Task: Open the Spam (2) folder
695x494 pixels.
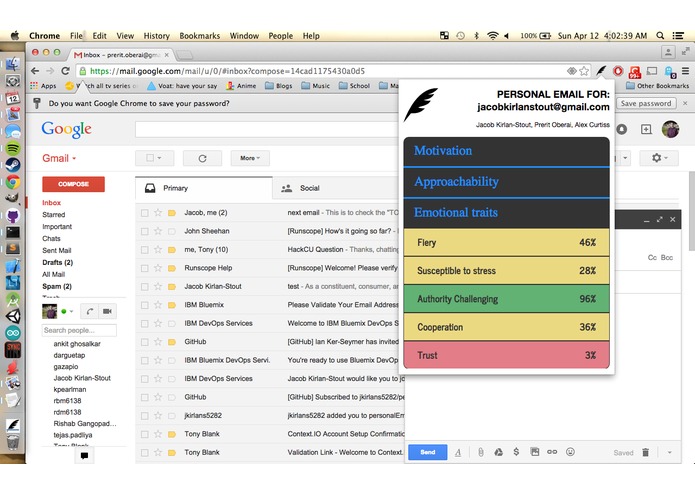Action: (57, 286)
